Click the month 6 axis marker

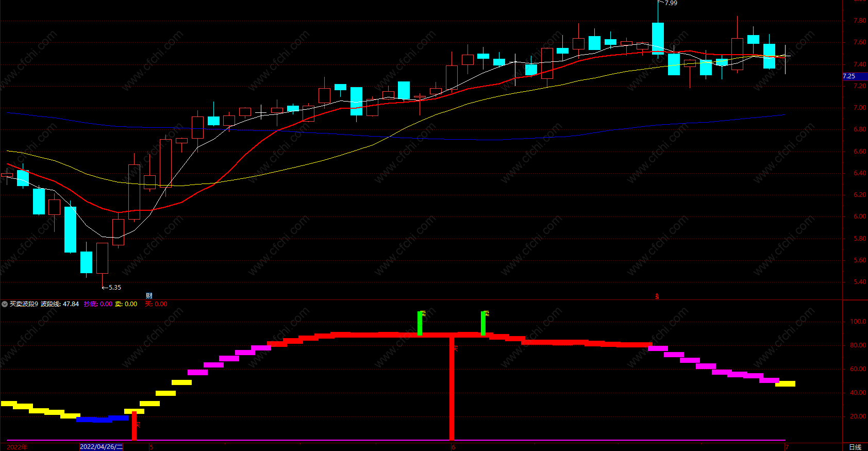(454, 447)
